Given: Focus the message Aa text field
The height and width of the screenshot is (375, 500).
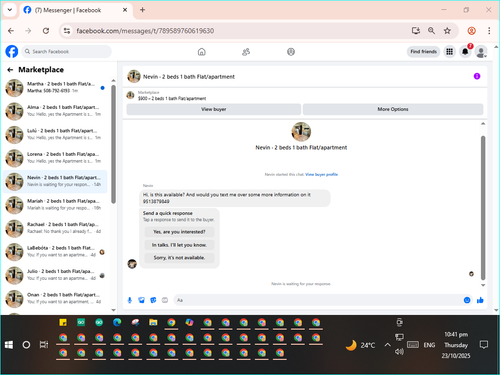Looking at the screenshot, I should (x=318, y=300).
